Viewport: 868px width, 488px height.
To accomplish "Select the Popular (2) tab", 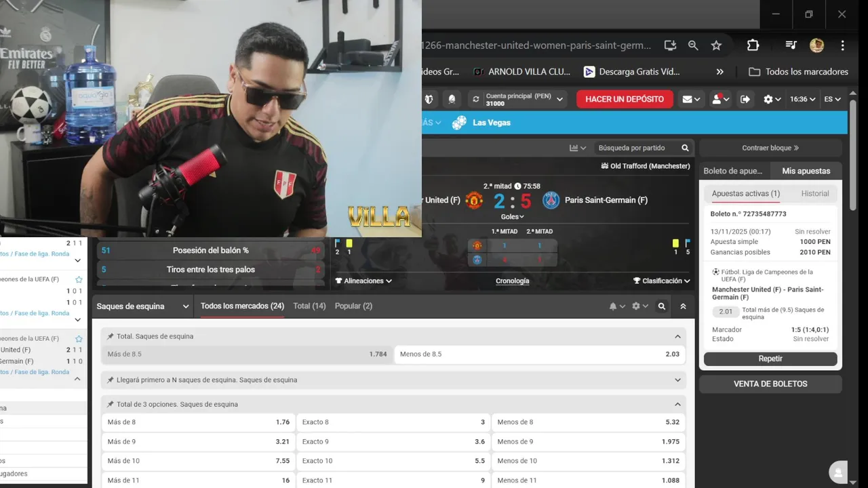I will [x=353, y=306].
